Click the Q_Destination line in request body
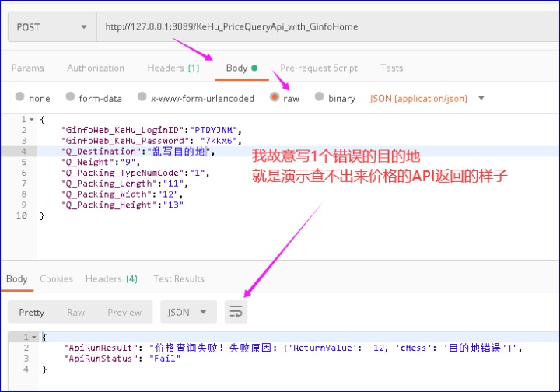560x392 pixels. [138, 152]
